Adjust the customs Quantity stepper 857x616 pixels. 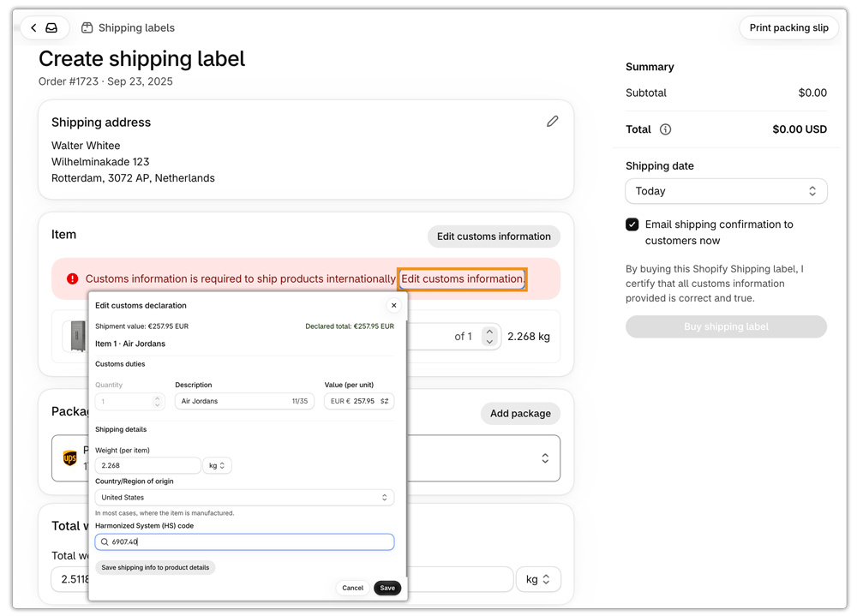(x=158, y=401)
